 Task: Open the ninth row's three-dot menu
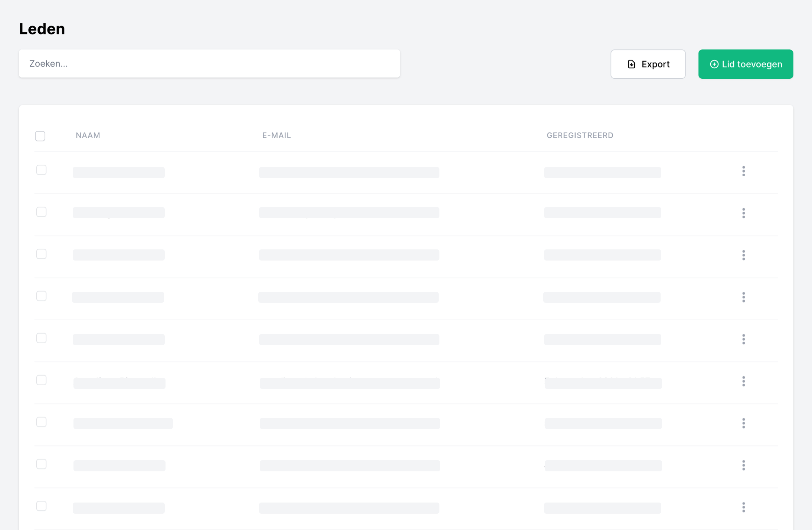743,507
